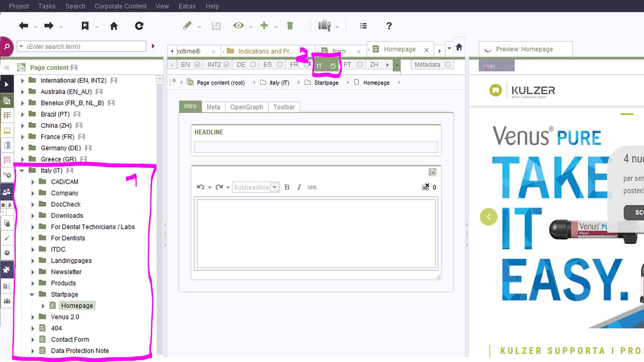The height and width of the screenshot is (362, 644).
Task: Click the bookmark icon in the toolbar
Action: point(85,26)
